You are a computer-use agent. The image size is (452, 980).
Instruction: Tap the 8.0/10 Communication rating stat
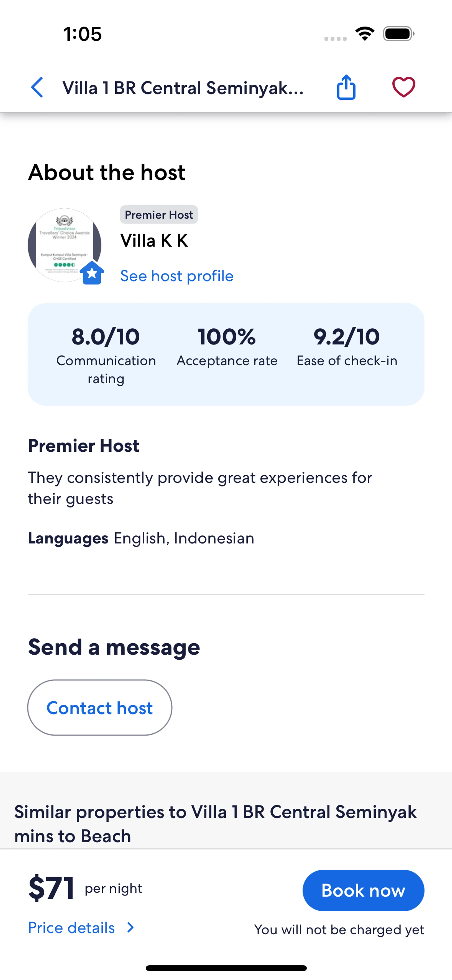106,354
